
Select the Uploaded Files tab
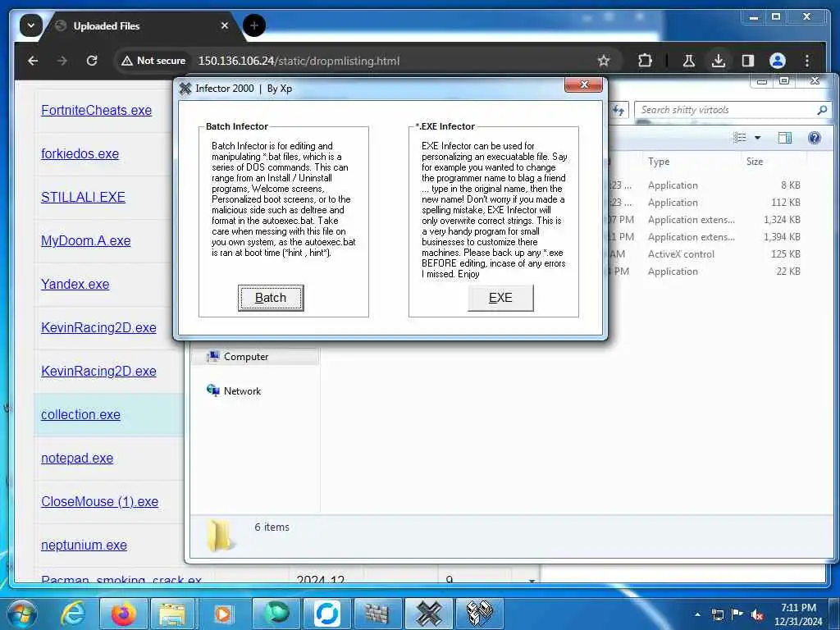142,25
